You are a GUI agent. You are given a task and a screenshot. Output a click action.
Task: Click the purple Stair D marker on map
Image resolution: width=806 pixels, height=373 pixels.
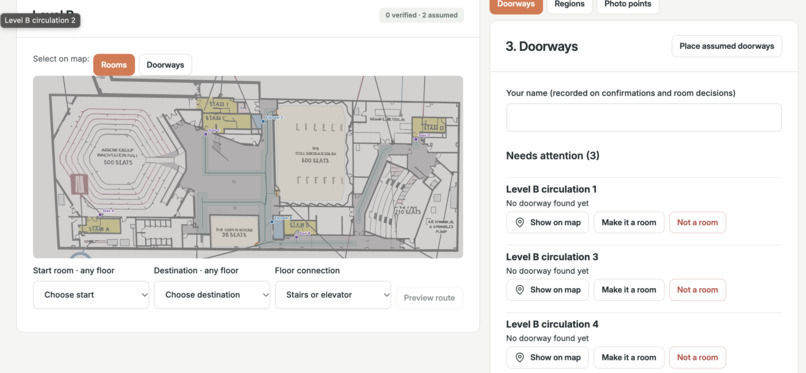click(416, 139)
